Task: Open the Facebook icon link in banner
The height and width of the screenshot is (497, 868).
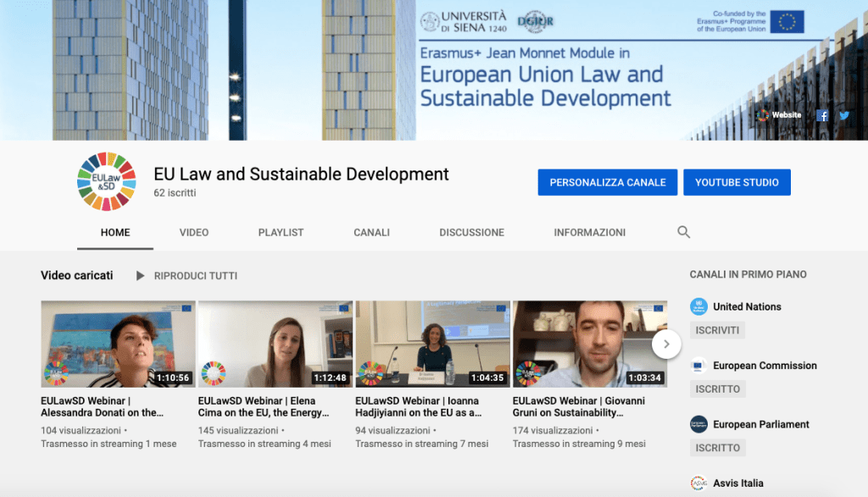Action: click(822, 115)
